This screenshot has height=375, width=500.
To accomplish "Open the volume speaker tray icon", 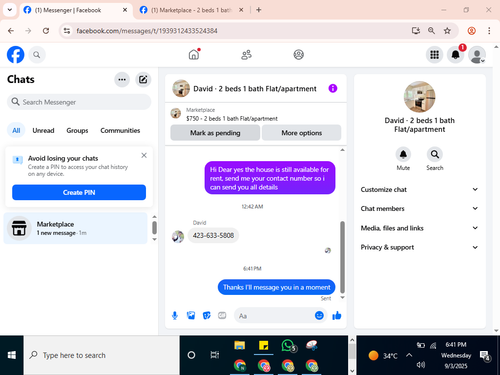I will click(420, 365).
